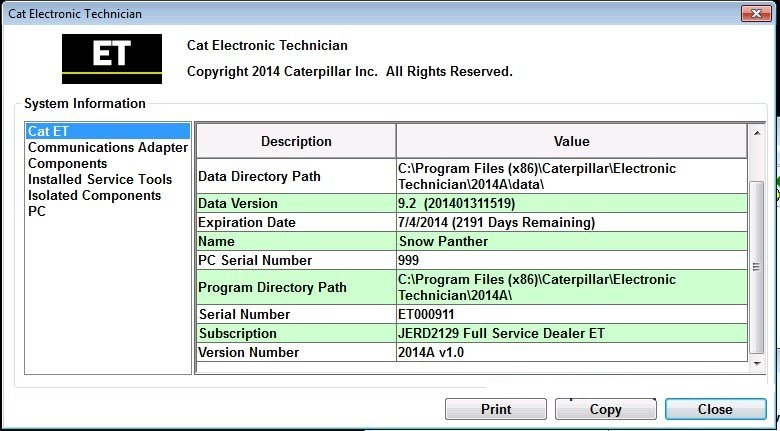Click the 7/4/2014 (2191 Days Remaining) value

(572, 222)
